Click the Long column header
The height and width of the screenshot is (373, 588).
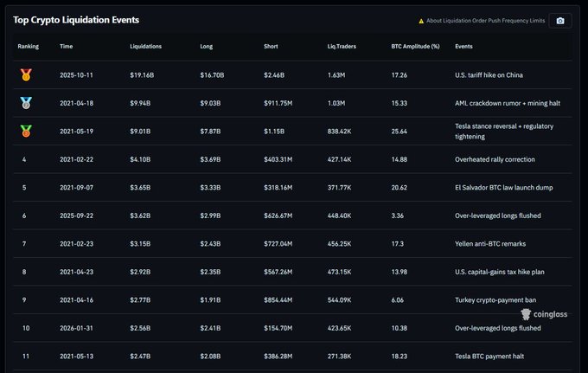click(x=207, y=46)
